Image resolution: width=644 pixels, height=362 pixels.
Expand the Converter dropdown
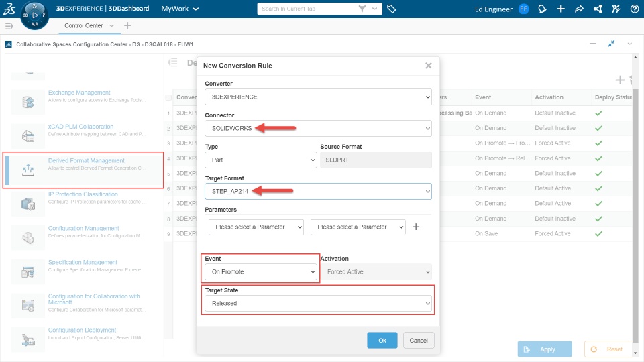pyautogui.click(x=318, y=97)
